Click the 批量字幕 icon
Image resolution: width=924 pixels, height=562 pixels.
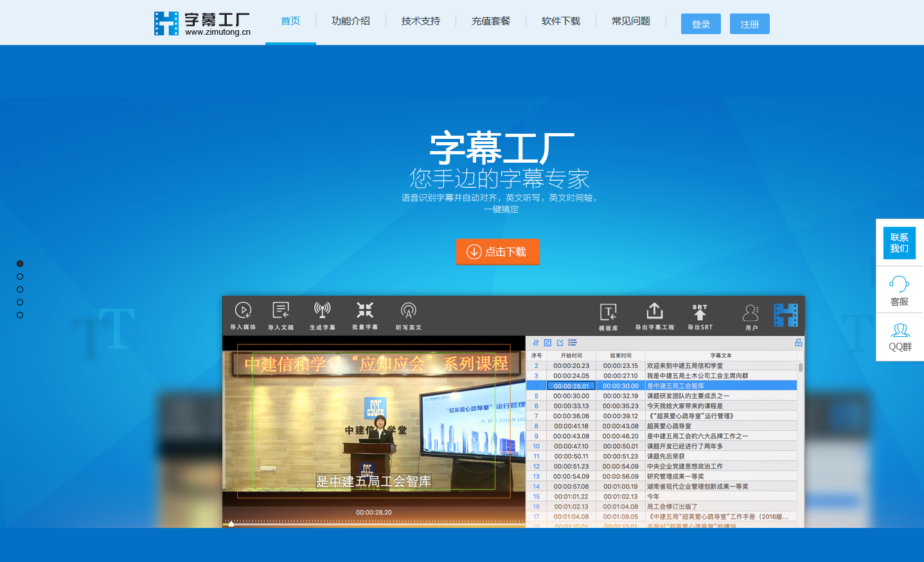point(365,315)
